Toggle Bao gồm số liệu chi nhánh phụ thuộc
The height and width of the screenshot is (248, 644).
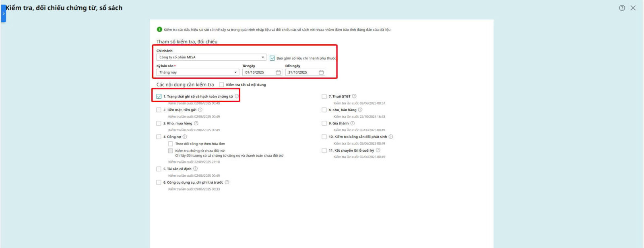point(272,58)
